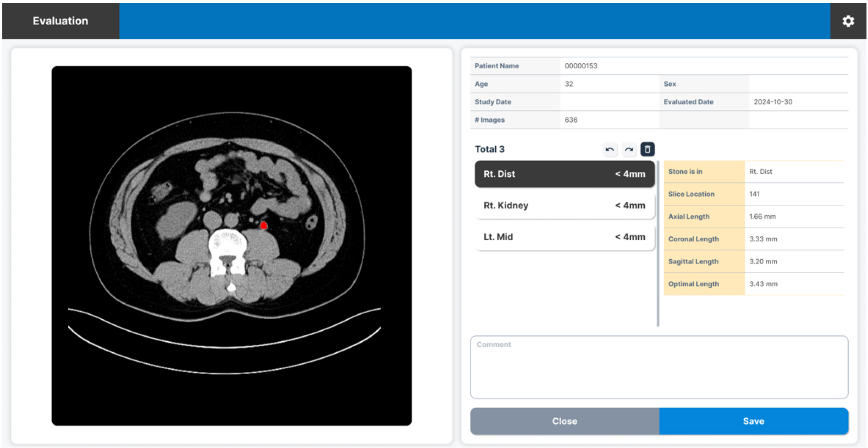Open settings with the gear icon
868x448 pixels.
848,21
